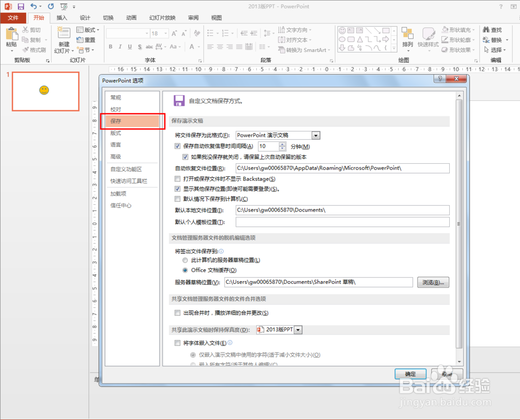Select 高级 Advanced in options sidebar
Viewport: 520px width, 420px height.
point(116,156)
